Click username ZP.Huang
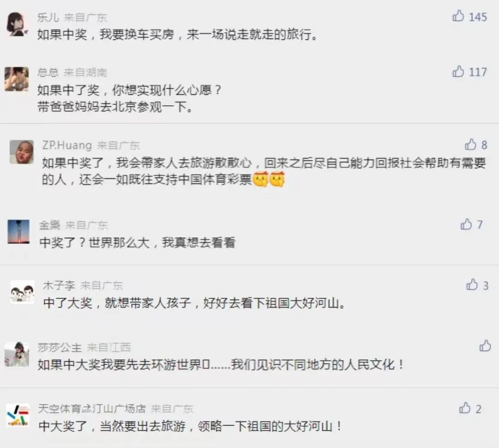 point(67,145)
